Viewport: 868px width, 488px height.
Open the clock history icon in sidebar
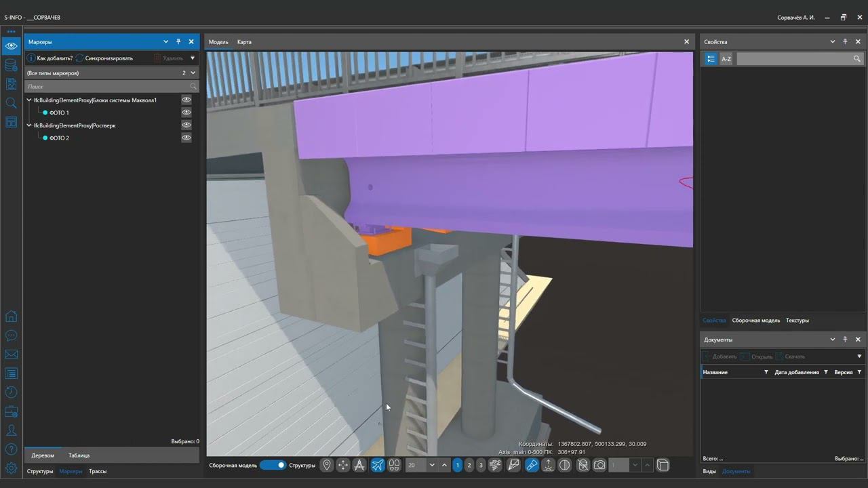tap(11, 392)
